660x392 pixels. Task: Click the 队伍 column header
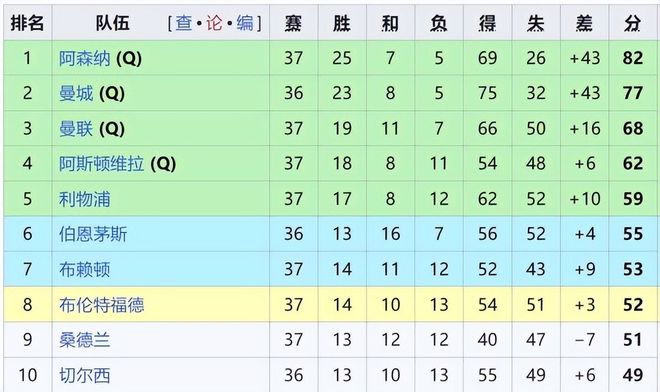112,23
